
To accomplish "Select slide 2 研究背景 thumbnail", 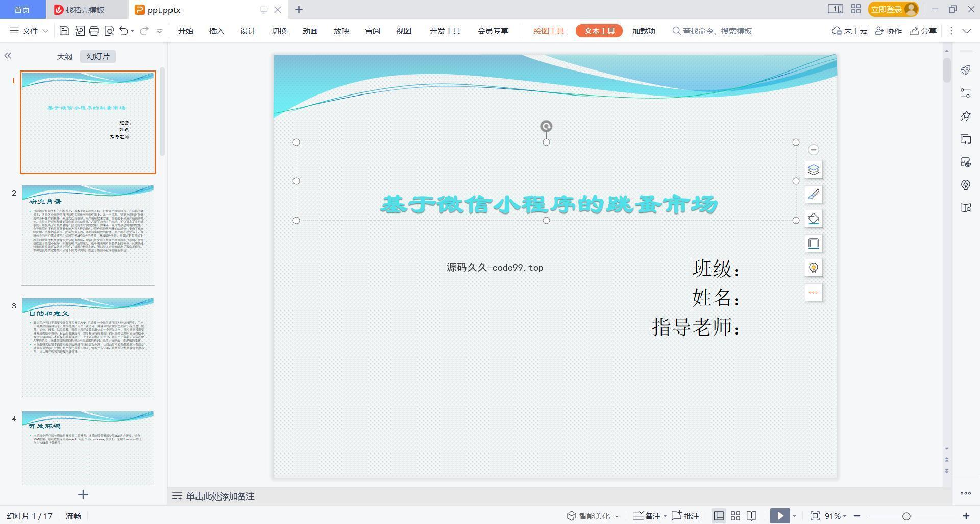I will tap(88, 235).
